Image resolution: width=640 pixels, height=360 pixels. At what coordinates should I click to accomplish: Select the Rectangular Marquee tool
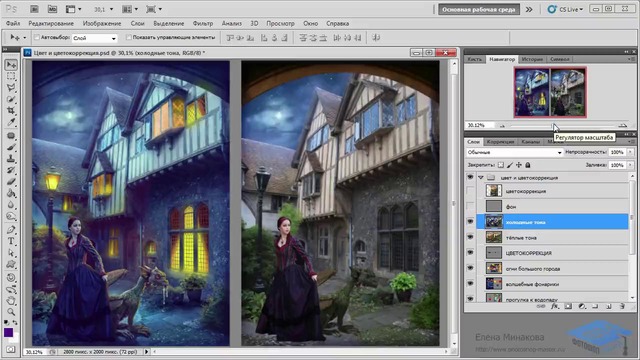11,76
